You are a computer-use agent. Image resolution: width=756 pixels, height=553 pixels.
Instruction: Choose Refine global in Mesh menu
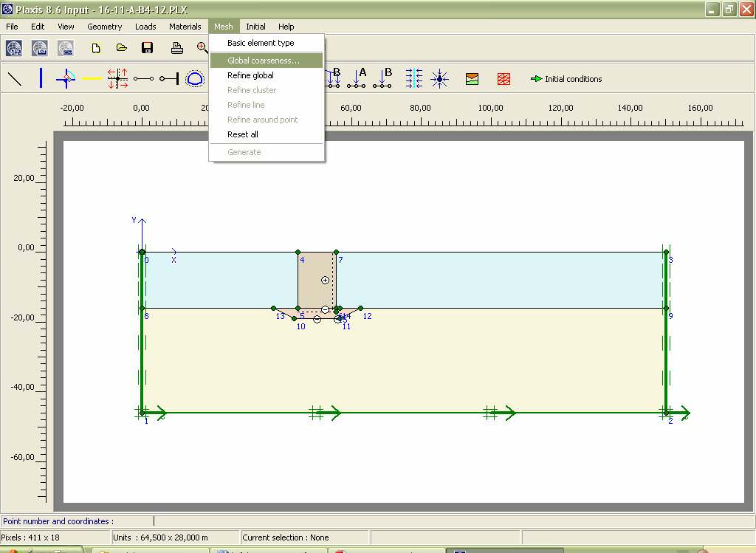pyautogui.click(x=267, y=75)
